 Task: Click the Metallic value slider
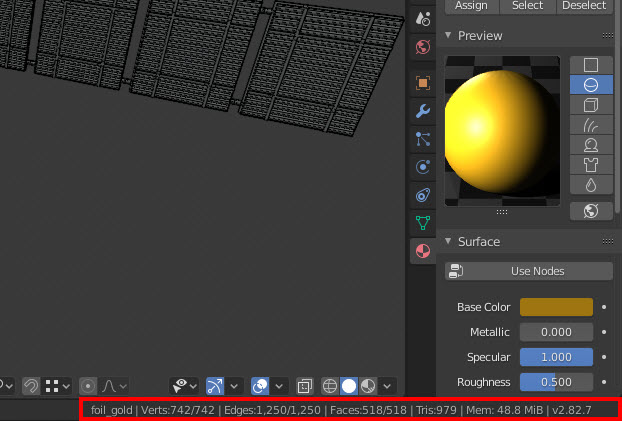[557, 332]
